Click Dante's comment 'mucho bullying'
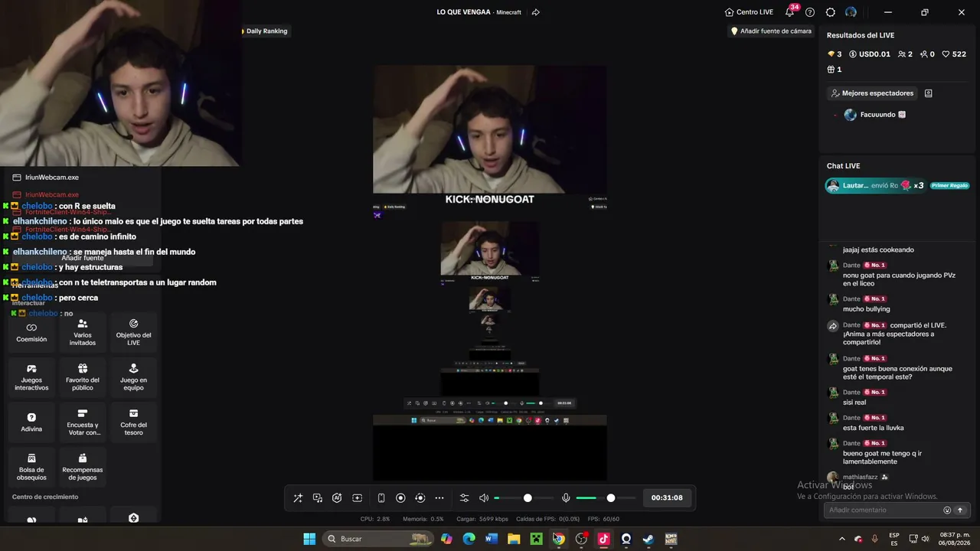 (x=867, y=309)
